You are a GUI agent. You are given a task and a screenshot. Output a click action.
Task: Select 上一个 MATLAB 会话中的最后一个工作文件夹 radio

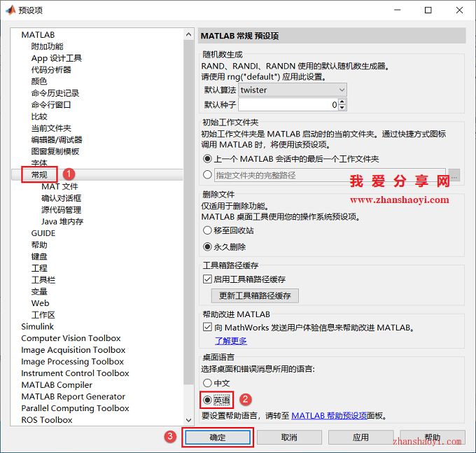(207, 158)
